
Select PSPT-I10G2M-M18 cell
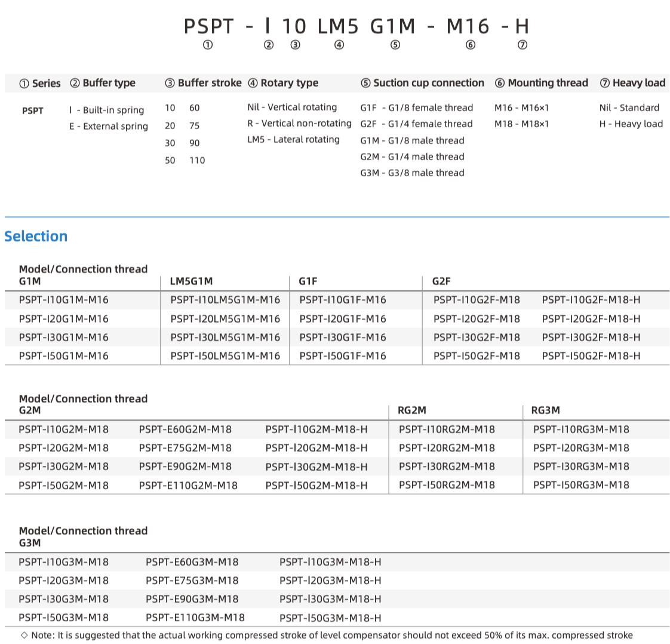pyautogui.click(x=64, y=430)
